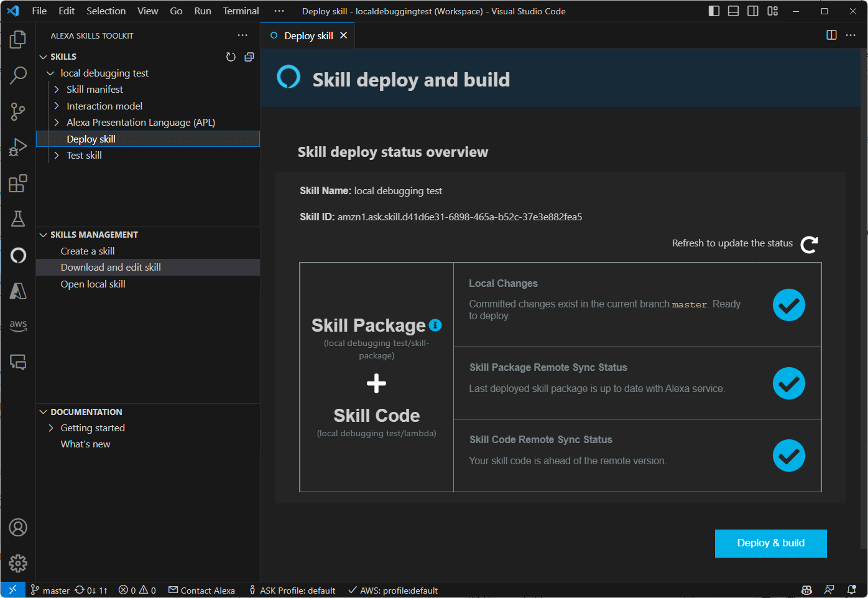The image size is (868, 598).
Task: Select Create a skill under SKILLS MANAGEMENT
Action: tap(87, 251)
